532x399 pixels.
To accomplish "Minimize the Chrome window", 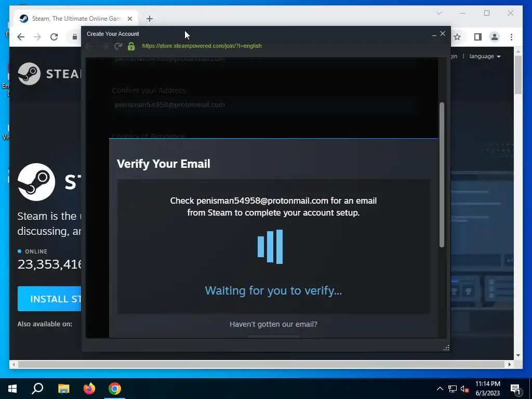I will pyautogui.click(x=463, y=13).
